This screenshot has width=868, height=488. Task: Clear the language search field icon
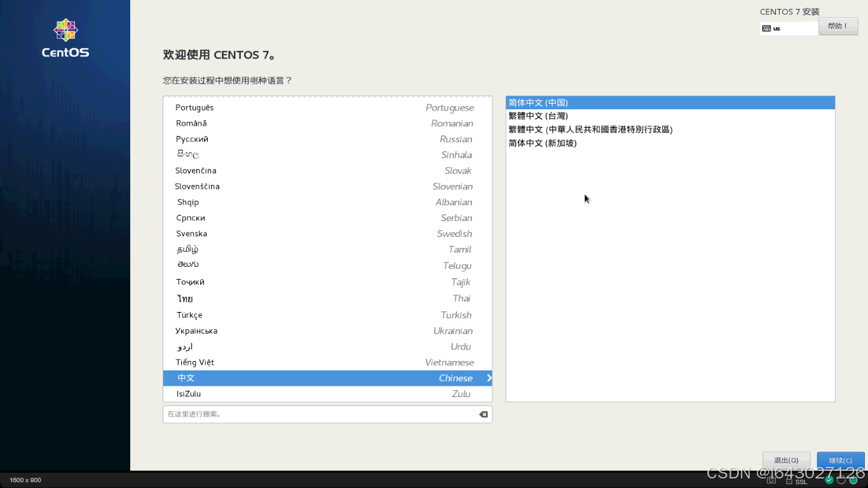484,414
